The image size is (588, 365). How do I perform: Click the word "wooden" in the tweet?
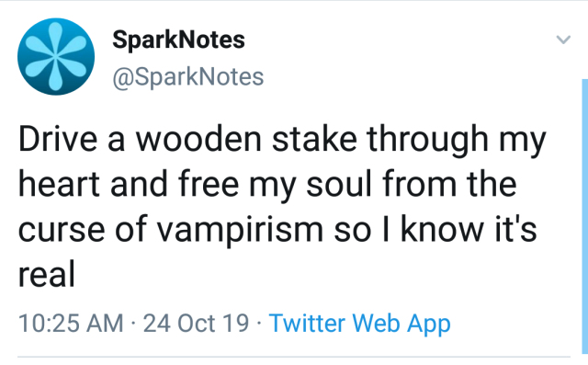tap(198, 139)
